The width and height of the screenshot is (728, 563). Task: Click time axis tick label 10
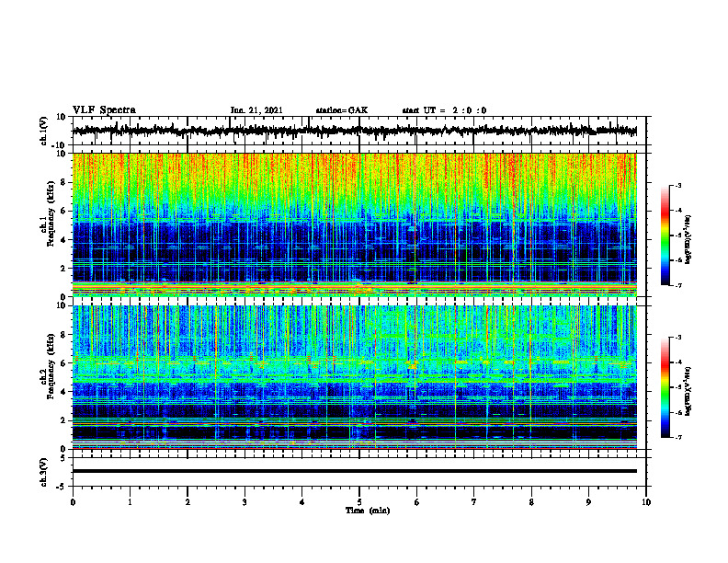coord(646,502)
